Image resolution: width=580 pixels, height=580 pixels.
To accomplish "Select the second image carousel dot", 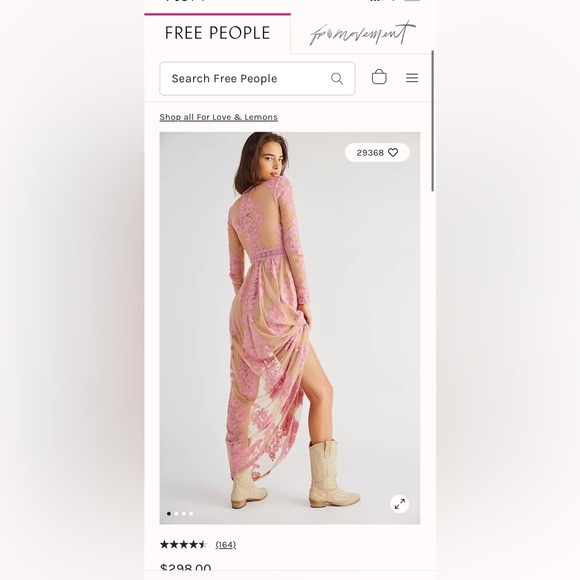I will [x=176, y=513].
